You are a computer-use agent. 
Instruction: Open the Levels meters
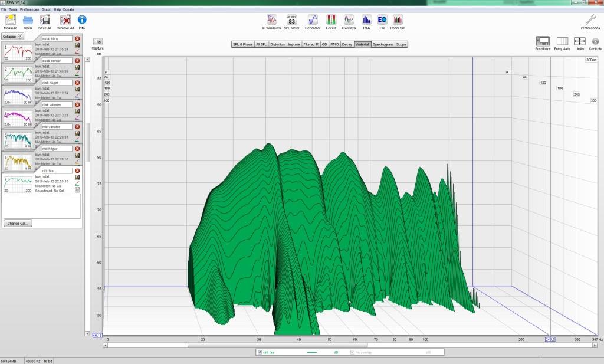331,22
